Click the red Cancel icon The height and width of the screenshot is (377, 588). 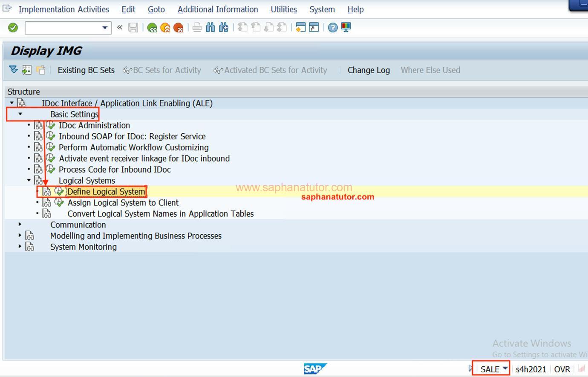(x=179, y=28)
